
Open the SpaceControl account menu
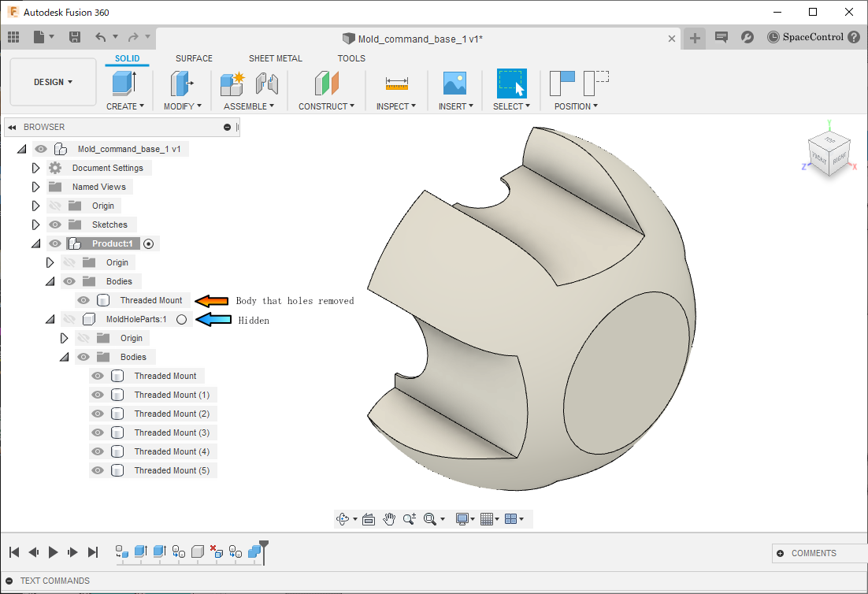[x=806, y=37]
